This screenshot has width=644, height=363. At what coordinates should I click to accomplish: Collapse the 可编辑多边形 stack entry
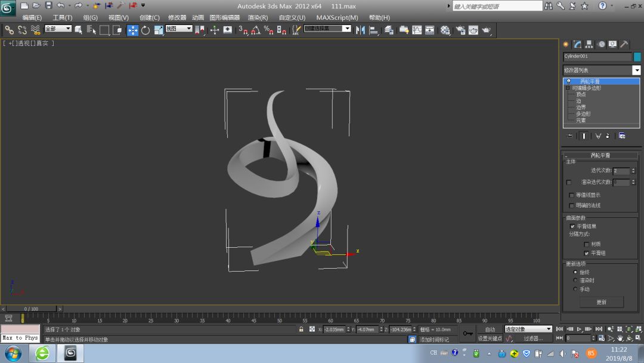coord(568,88)
